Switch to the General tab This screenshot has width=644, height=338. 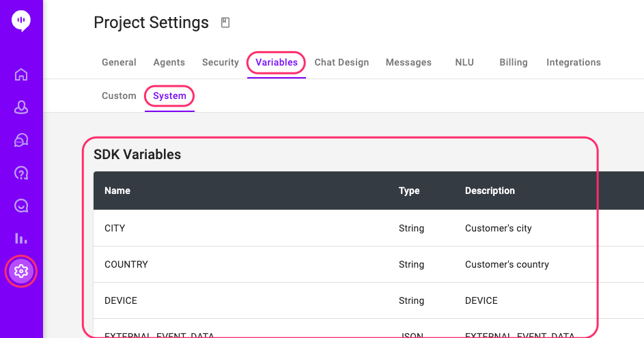pos(119,62)
